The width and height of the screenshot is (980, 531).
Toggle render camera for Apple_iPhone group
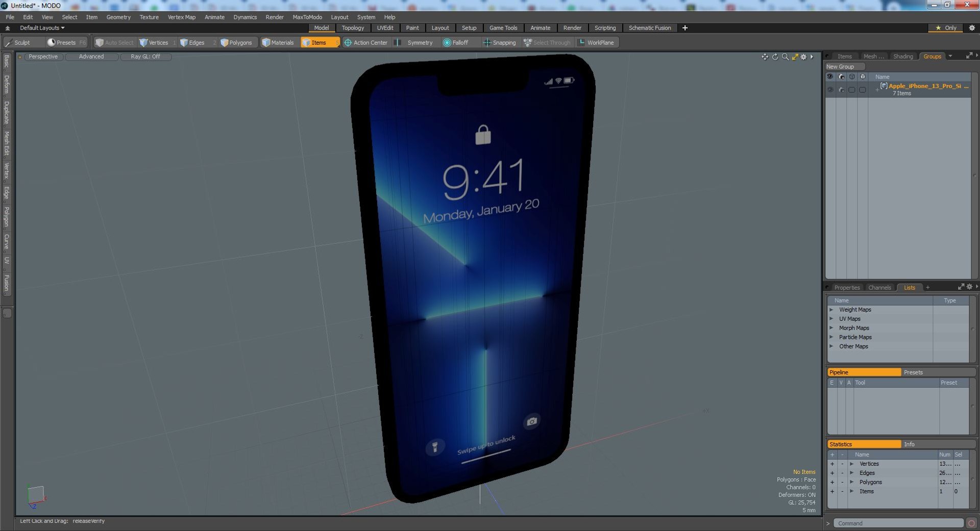841,90
